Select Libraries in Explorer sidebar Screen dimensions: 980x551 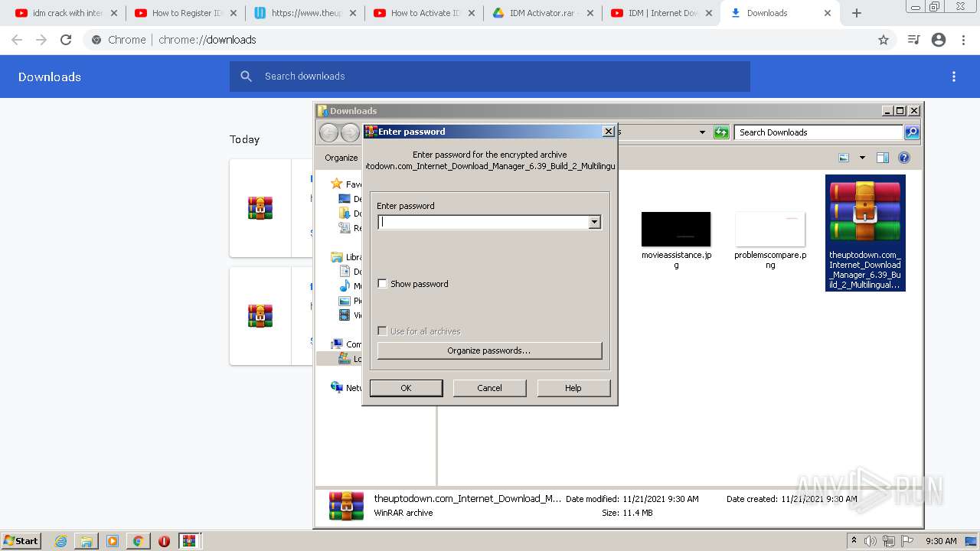(x=337, y=257)
